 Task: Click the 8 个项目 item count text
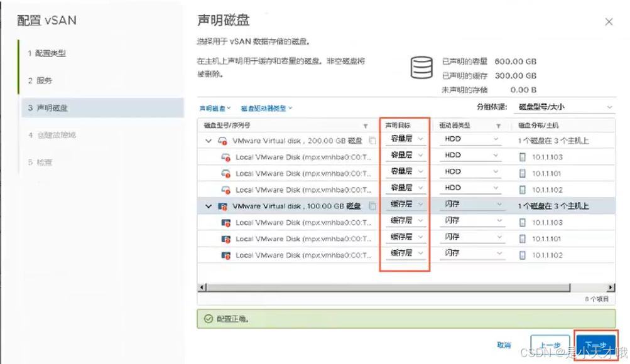(597, 299)
